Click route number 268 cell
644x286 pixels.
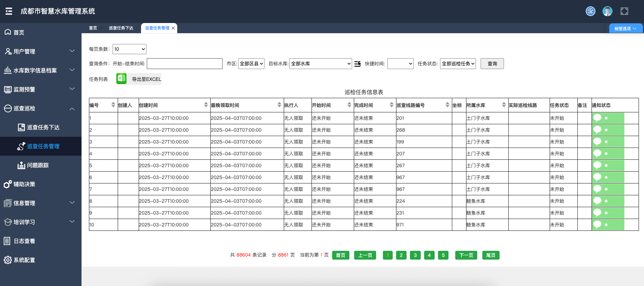[424, 130]
